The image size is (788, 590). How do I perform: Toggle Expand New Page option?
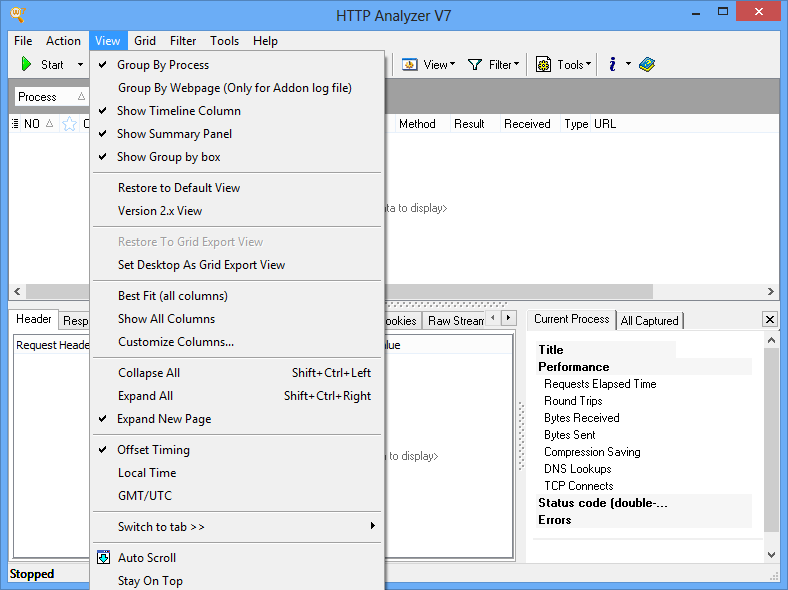pos(237,419)
